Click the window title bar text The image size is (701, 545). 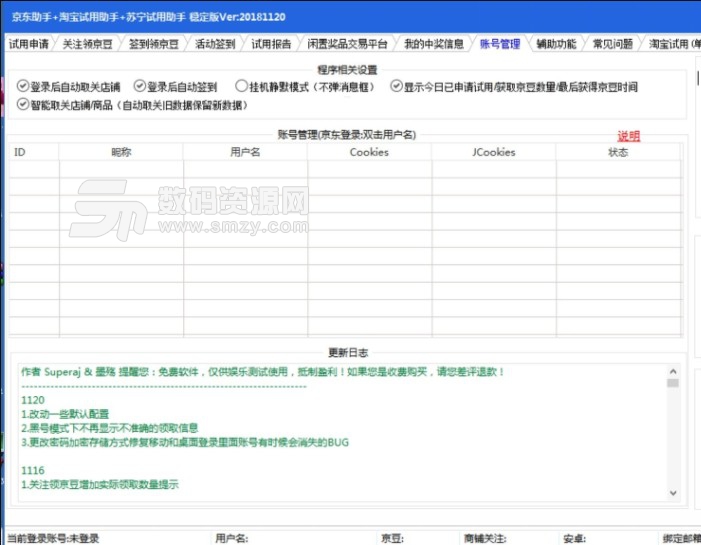point(148,17)
